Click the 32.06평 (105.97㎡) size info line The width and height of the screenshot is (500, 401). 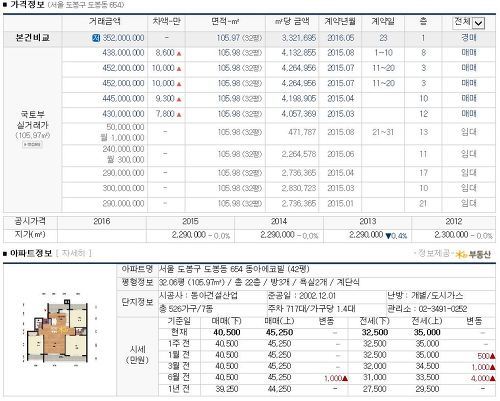tap(259, 282)
